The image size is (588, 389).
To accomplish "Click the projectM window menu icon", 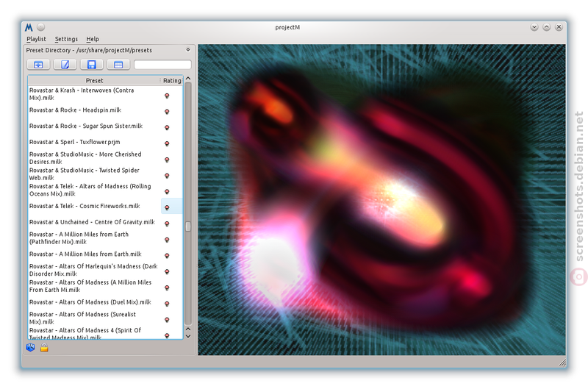I will click(x=29, y=27).
